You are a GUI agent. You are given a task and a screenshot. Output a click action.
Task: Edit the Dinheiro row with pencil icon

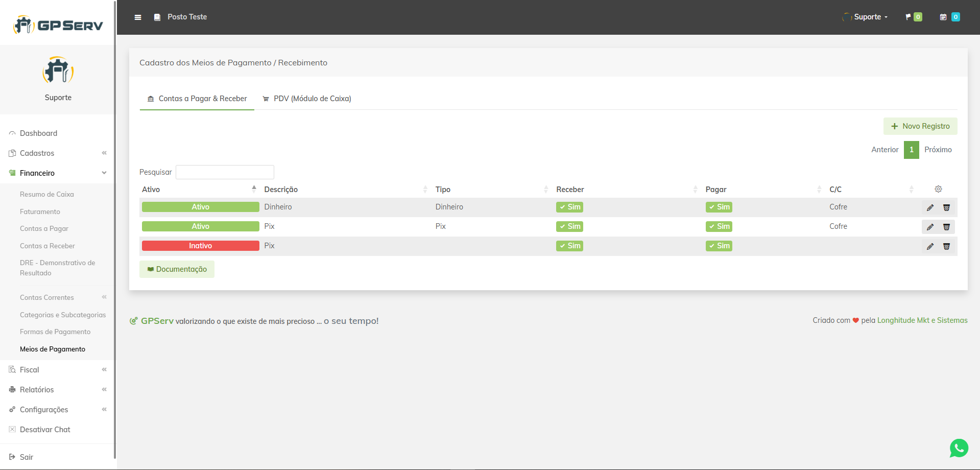(930, 207)
